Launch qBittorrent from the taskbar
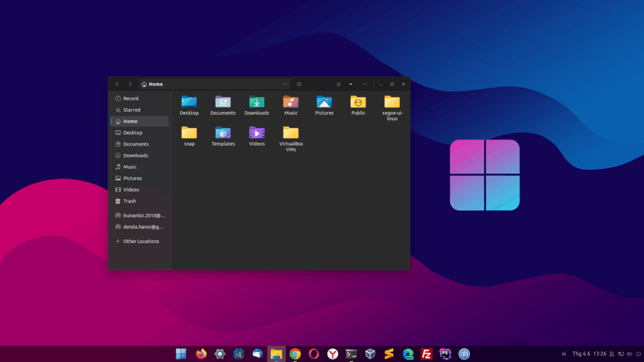This screenshot has height=362, width=644. pos(464,353)
